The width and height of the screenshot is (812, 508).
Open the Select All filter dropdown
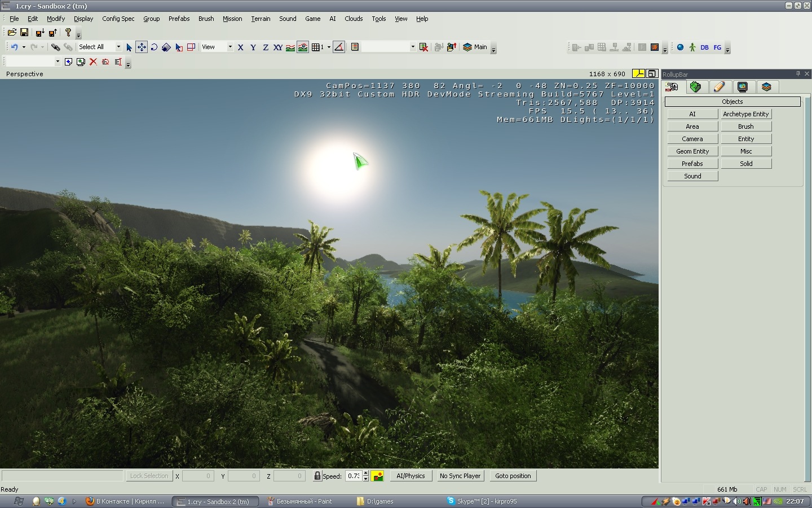118,47
